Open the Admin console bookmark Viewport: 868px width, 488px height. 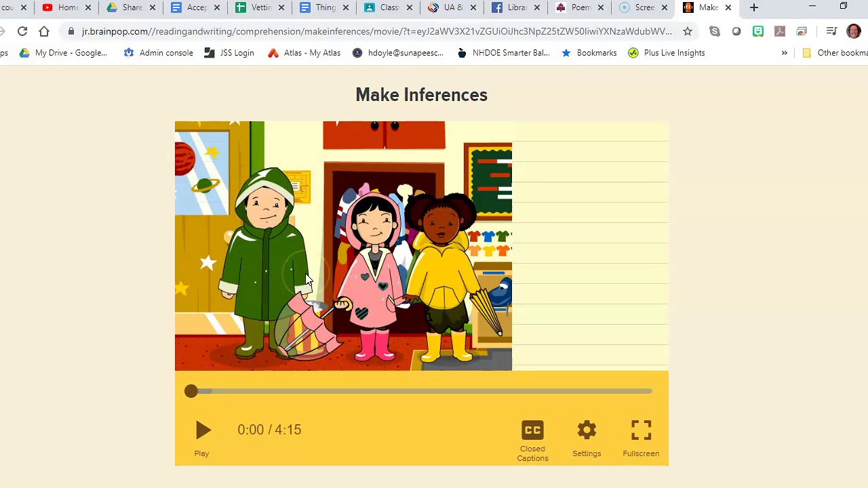click(x=158, y=53)
